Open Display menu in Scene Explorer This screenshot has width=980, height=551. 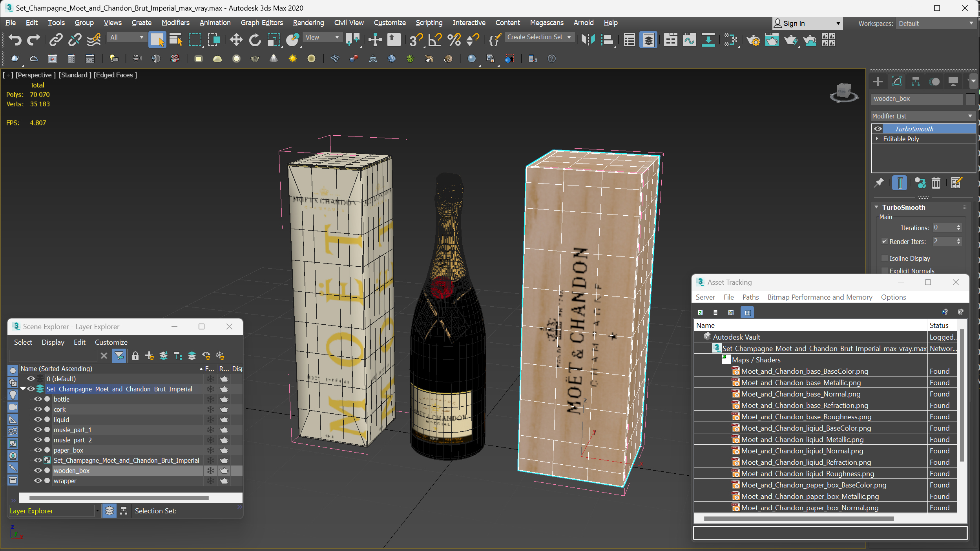[53, 342]
